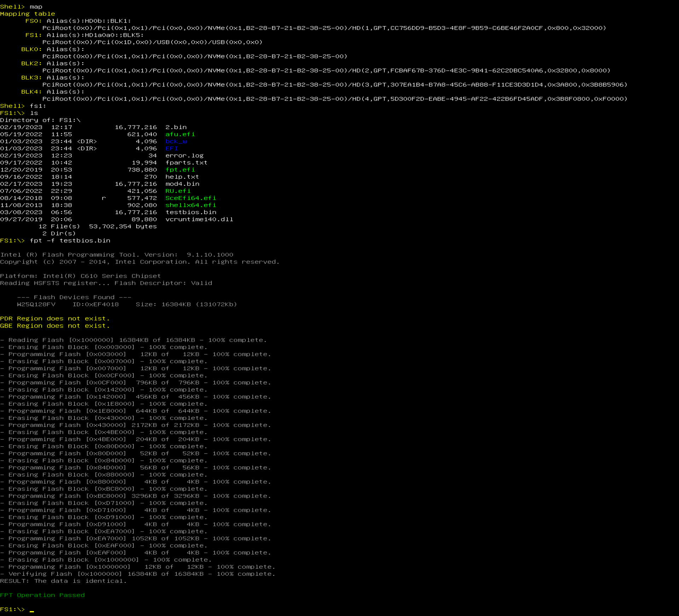Click the bck_w directory entry
This screenshot has height=616, width=679.
[x=176, y=141]
